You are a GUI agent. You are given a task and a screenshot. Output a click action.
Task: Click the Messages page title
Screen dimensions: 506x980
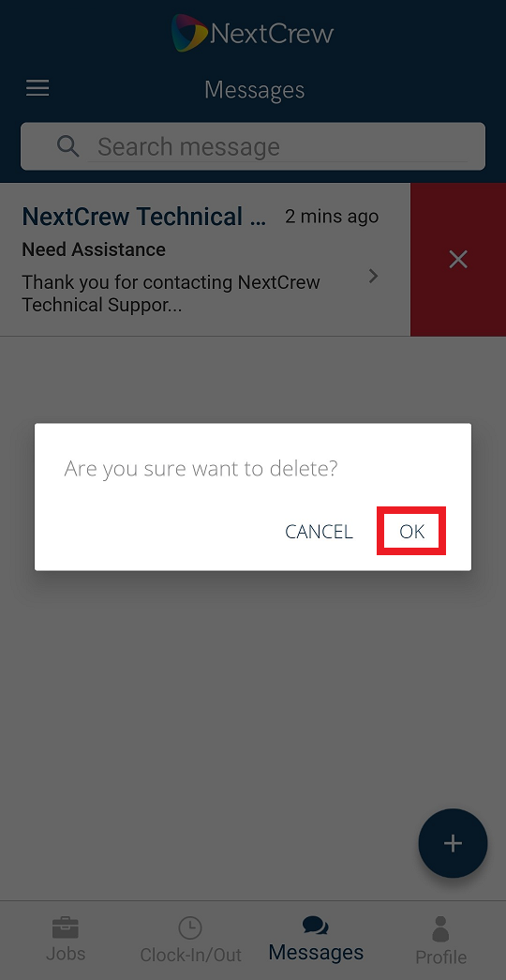254,90
